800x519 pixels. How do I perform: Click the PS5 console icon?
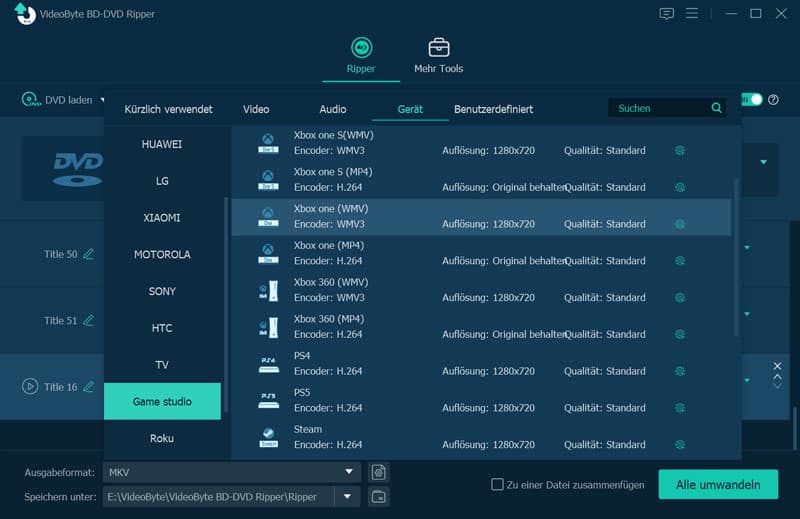(268, 401)
